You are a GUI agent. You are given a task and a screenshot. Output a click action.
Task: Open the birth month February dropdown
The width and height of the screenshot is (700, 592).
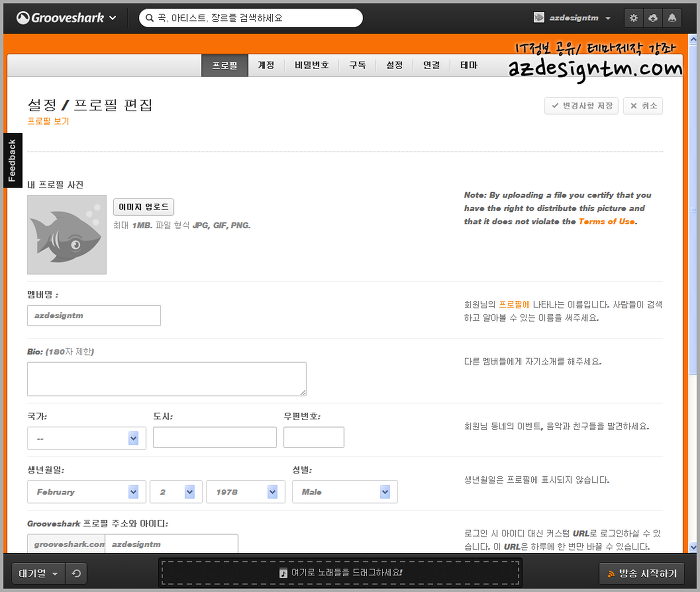87,492
